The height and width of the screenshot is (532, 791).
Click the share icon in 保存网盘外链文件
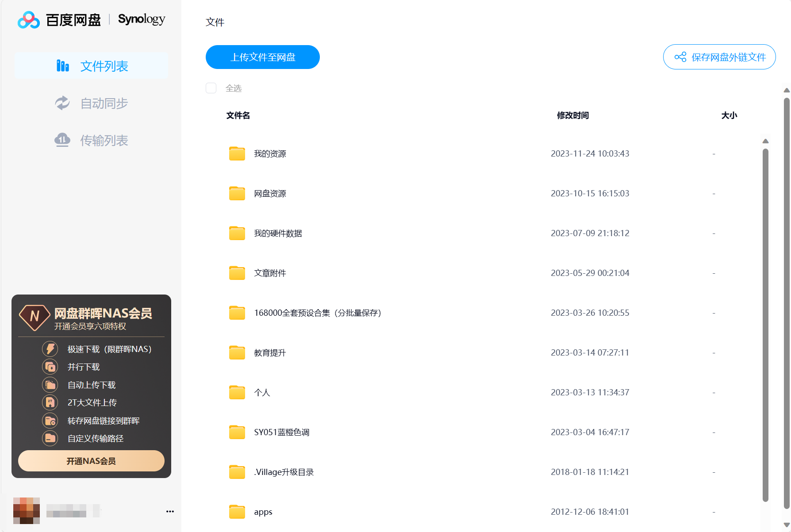tap(680, 57)
